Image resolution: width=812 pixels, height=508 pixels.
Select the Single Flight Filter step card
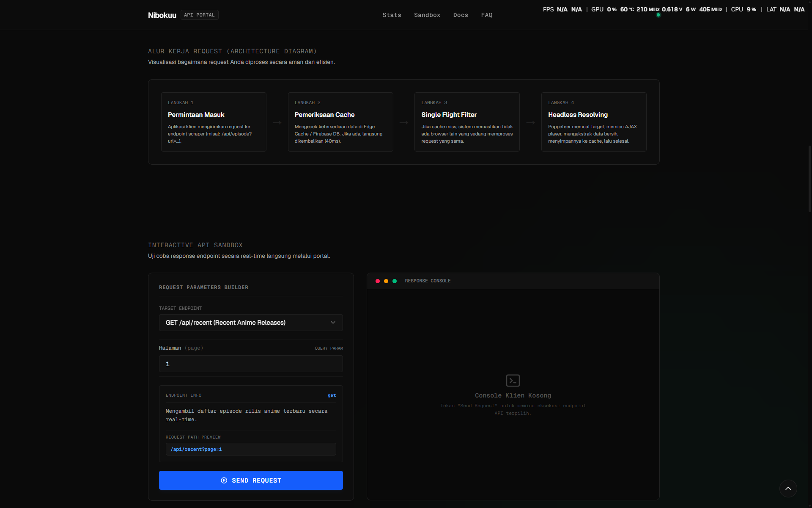pyautogui.click(x=467, y=122)
